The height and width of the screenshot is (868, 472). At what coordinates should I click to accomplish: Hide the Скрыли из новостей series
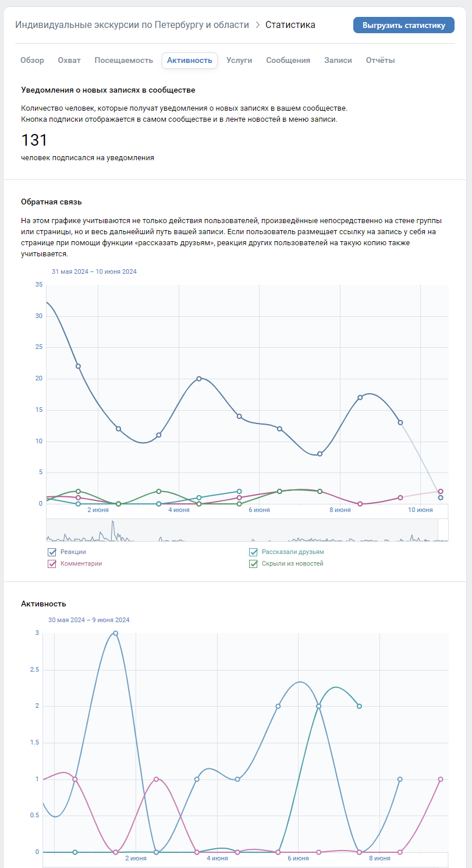(253, 564)
